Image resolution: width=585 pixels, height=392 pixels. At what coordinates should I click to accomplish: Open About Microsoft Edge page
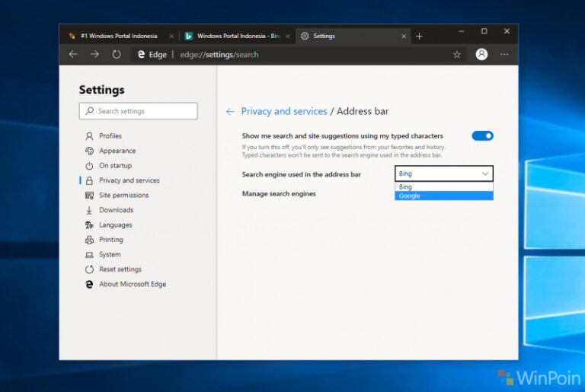(x=133, y=284)
